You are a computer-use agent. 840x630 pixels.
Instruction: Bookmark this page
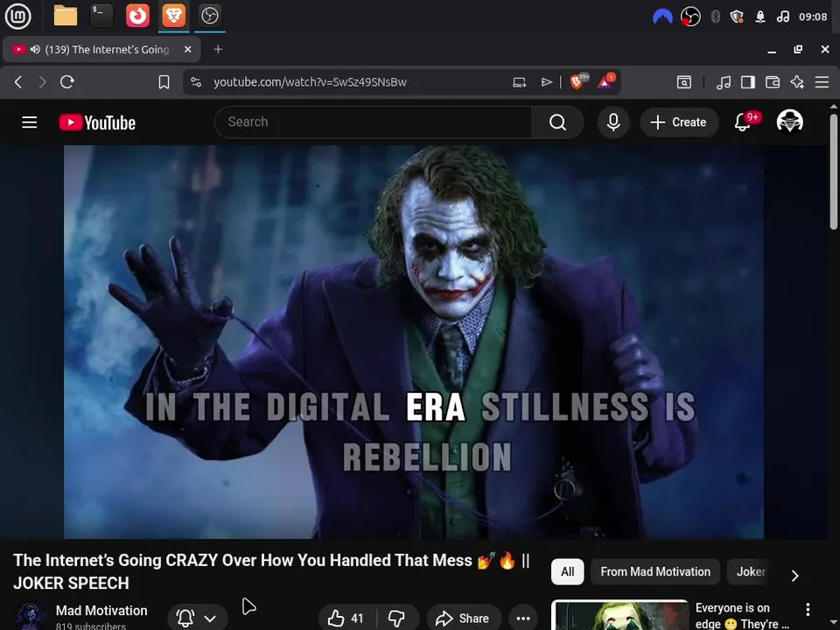pyautogui.click(x=164, y=82)
